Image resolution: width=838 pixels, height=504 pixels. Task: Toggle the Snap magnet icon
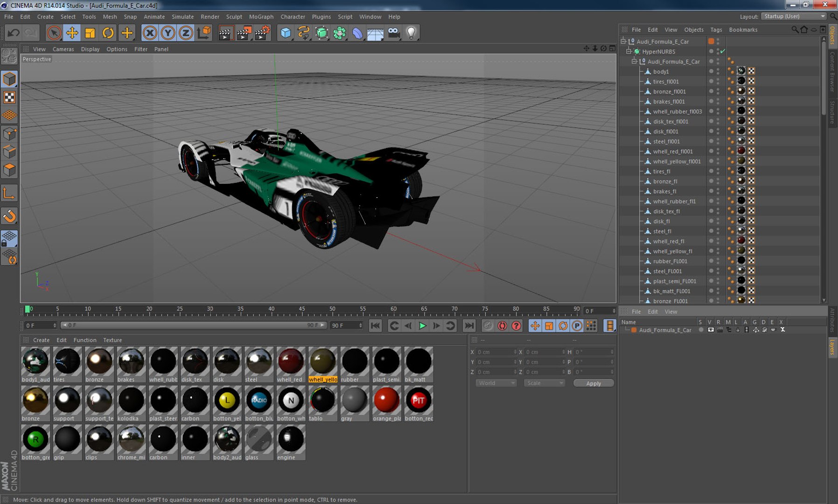[x=10, y=216]
